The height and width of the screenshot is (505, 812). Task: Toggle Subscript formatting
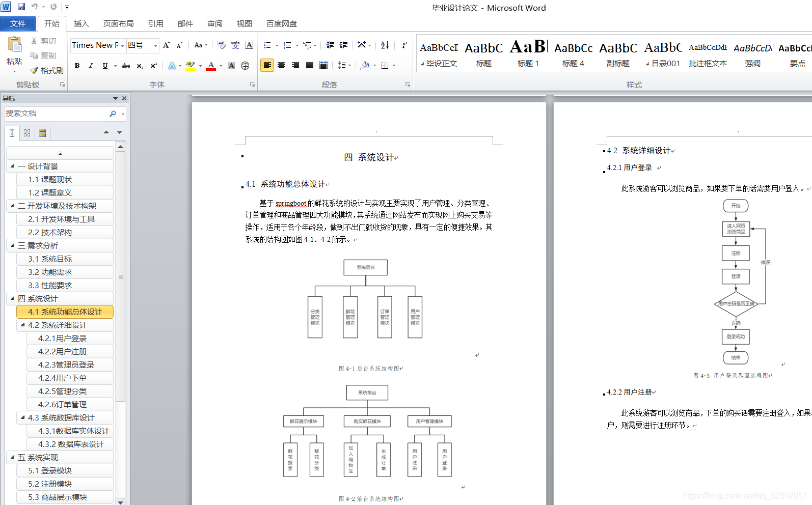click(x=140, y=66)
